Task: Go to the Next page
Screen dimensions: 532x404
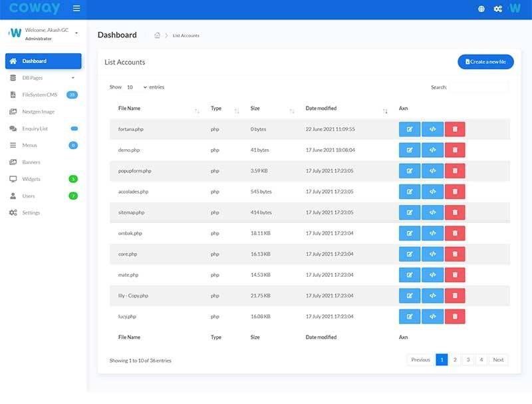Action: coord(498,359)
